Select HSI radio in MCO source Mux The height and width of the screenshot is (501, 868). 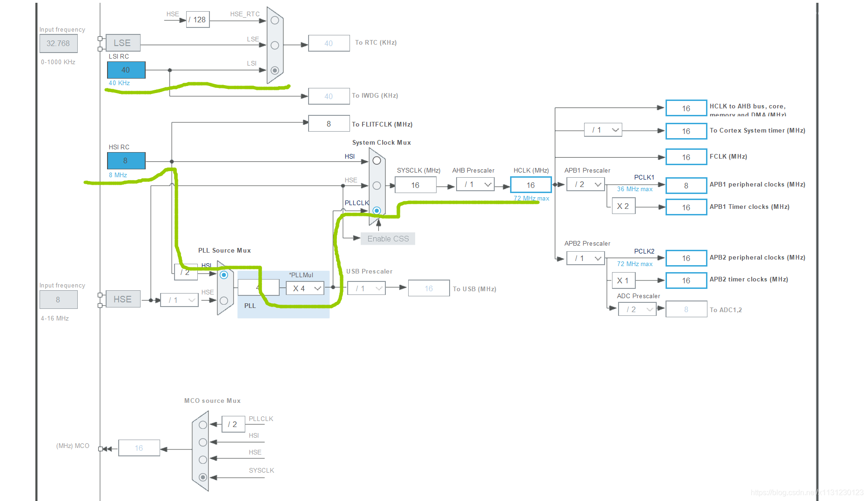tap(203, 442)
